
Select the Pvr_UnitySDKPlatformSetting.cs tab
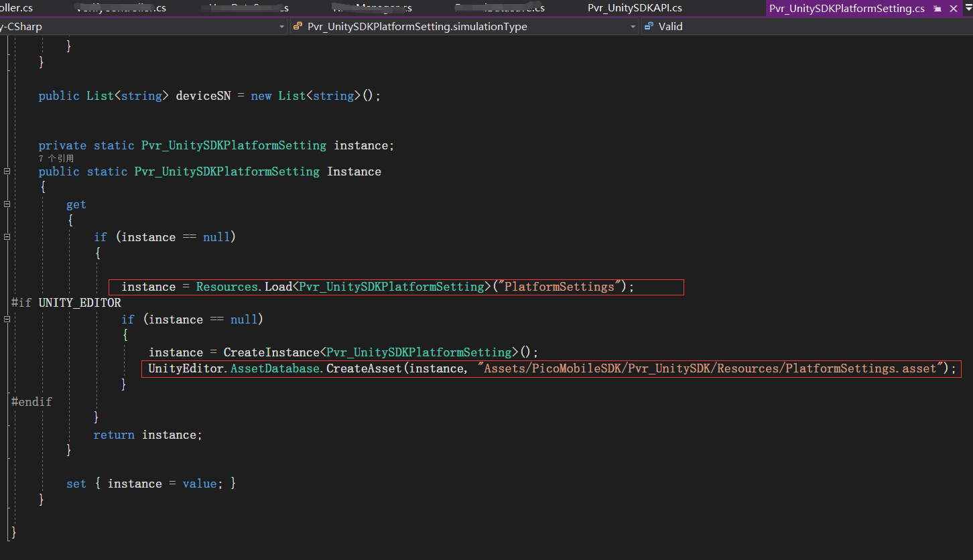pyautogui.click(x=846, y=8)
